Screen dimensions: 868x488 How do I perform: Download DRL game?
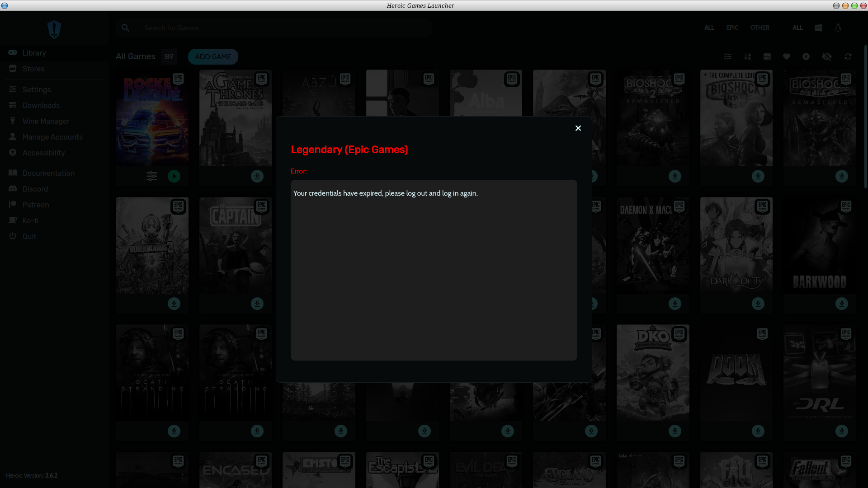pos(842,431)
